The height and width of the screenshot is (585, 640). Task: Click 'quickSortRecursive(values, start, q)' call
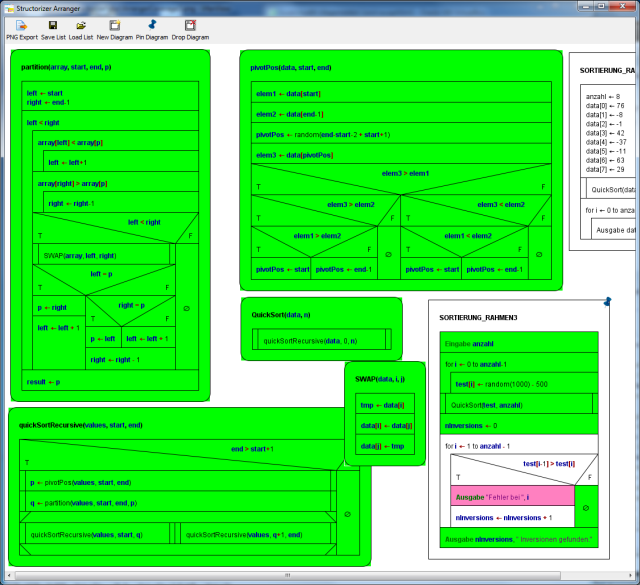click(97, 534)
